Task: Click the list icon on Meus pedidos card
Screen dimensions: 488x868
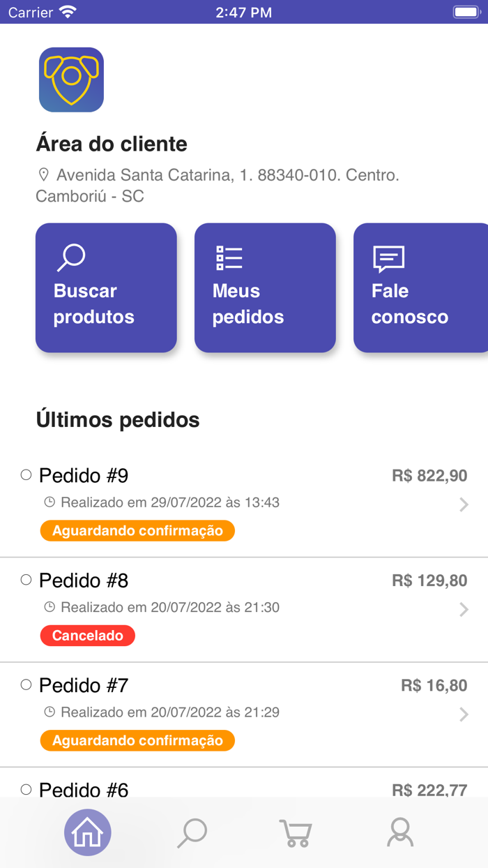Action: (x=229, y=257)
